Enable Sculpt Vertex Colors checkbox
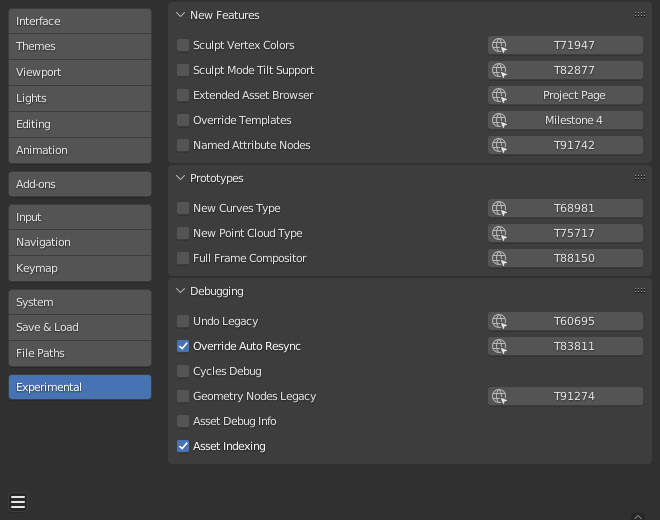660x520 pixels. tap(183, 45)
